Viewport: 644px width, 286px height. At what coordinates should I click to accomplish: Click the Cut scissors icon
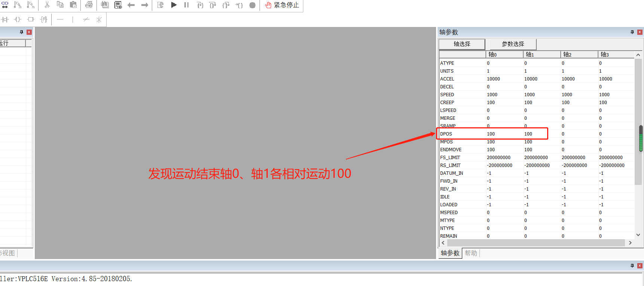(x=47, y=5)
